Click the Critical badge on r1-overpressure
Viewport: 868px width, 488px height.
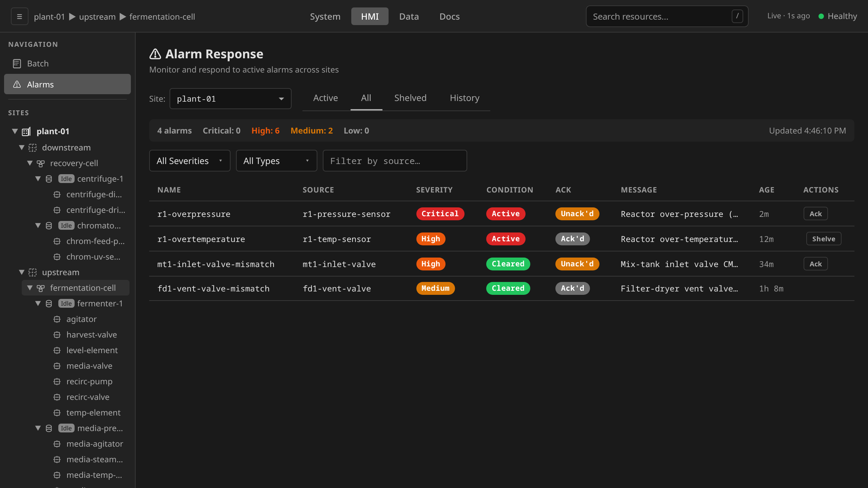point(440,214)
